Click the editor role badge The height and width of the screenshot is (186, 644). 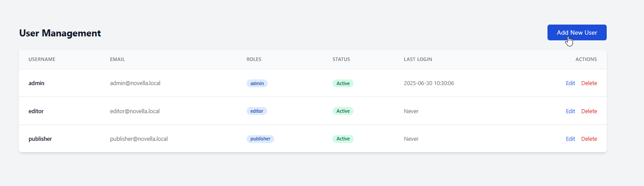[x=257, y=111]
